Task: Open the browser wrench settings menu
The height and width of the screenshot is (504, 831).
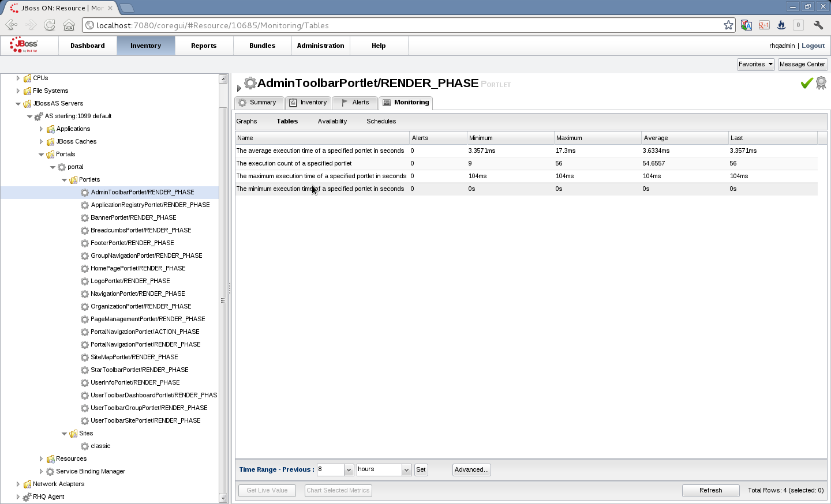Action: (818, 25)
